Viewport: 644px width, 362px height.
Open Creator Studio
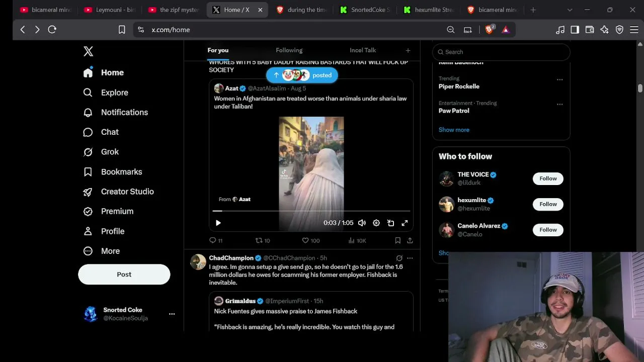pos(119,192)
